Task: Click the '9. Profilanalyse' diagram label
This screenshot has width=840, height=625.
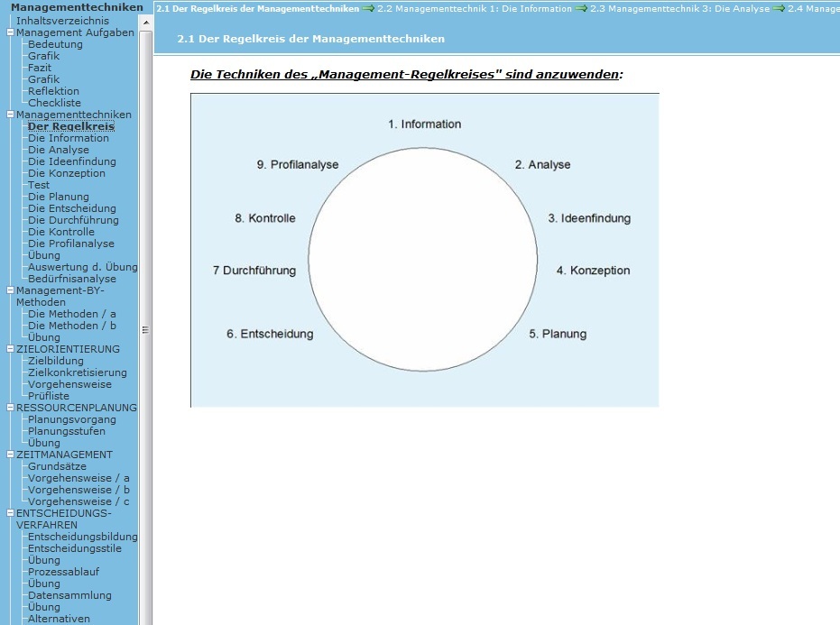Action: [298, 165]
